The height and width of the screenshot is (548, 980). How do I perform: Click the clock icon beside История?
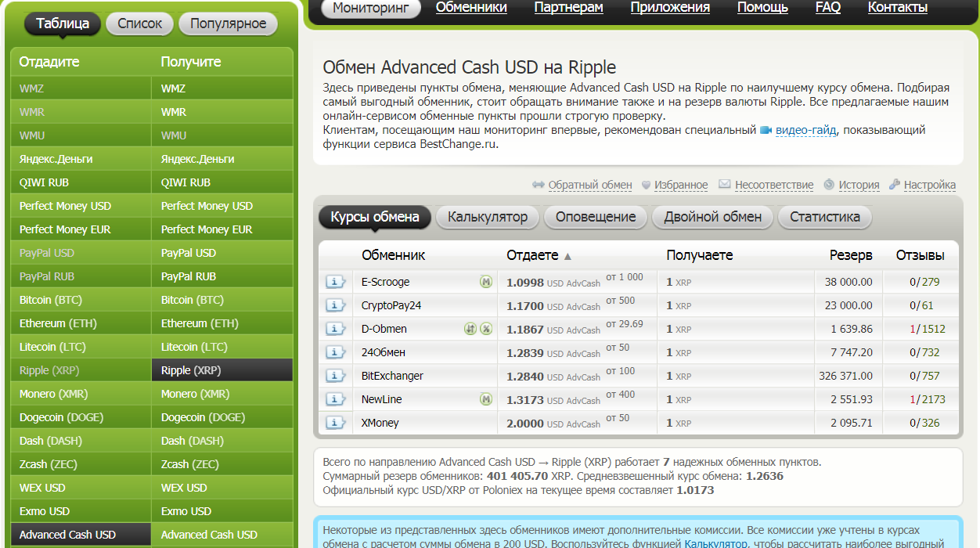coord(830,185)
